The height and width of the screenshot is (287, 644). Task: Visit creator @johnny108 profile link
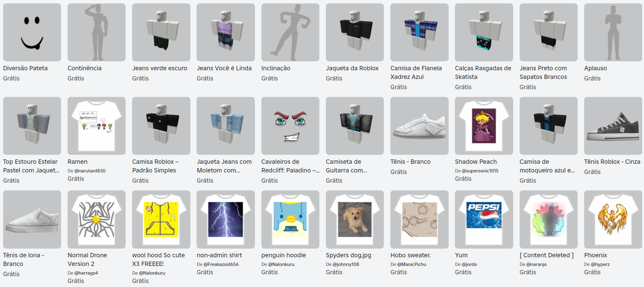click(x=346, y=264)
